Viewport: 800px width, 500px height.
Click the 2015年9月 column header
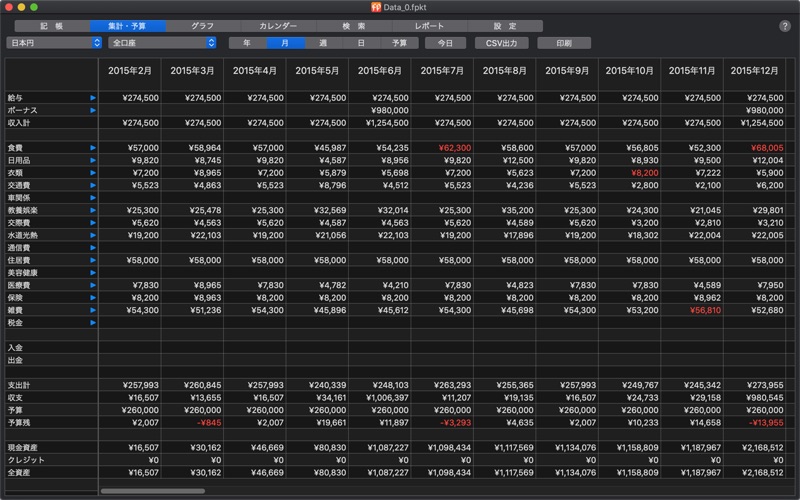567,71
